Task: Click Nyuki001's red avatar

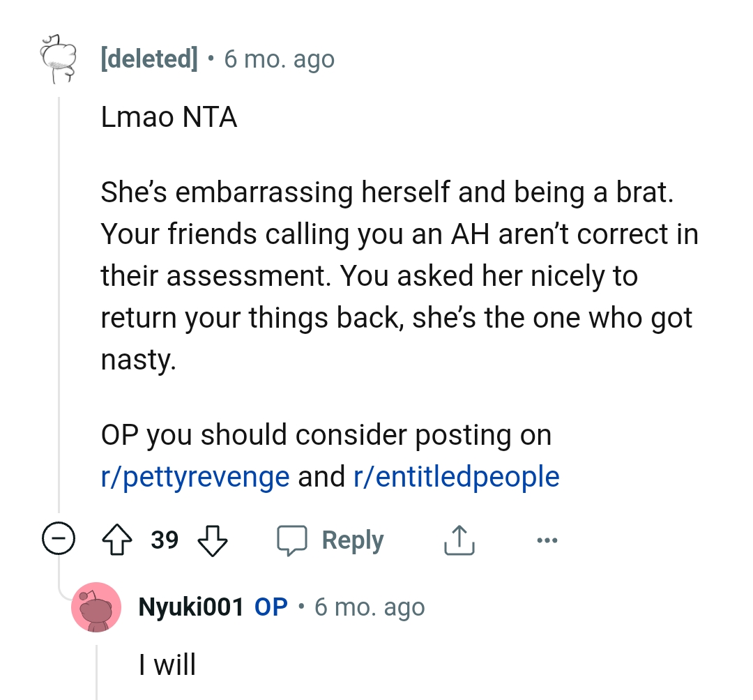Action: click(x=97, y=607)
